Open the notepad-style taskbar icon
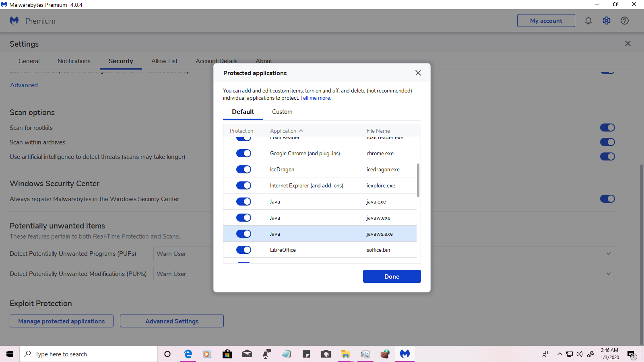 (286, 354)
